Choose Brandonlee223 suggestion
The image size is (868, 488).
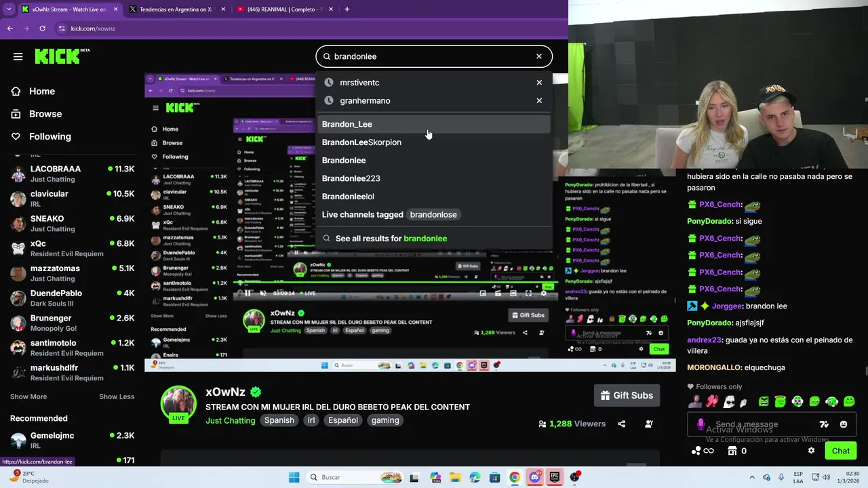click(x=433, y=178)
